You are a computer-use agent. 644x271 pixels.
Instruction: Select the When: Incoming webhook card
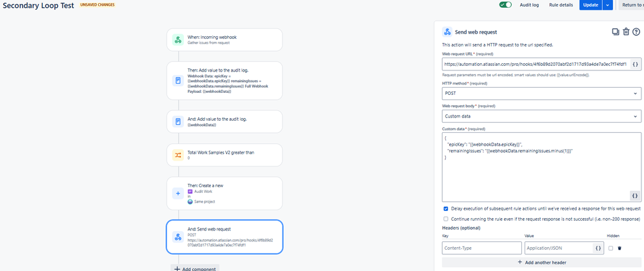(225, 40)
